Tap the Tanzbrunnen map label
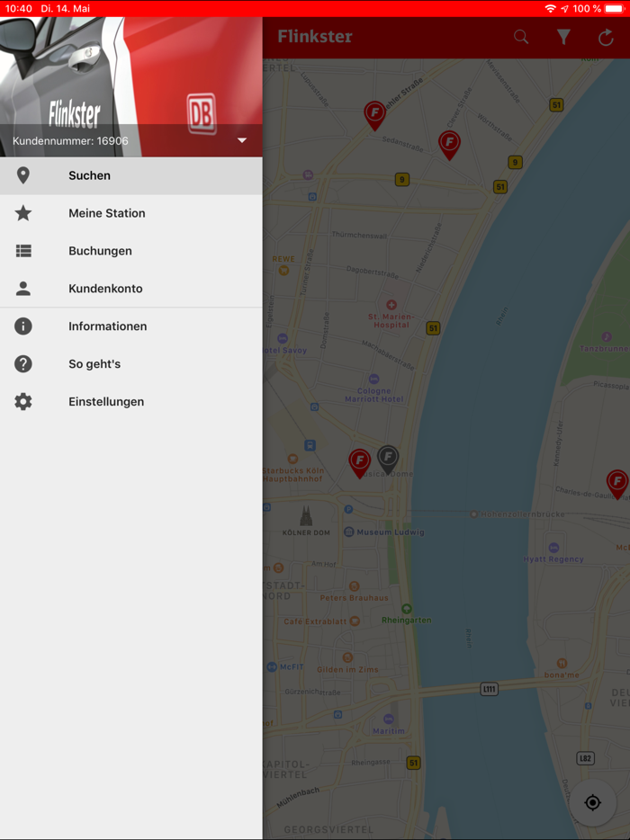 click(604, 348)
